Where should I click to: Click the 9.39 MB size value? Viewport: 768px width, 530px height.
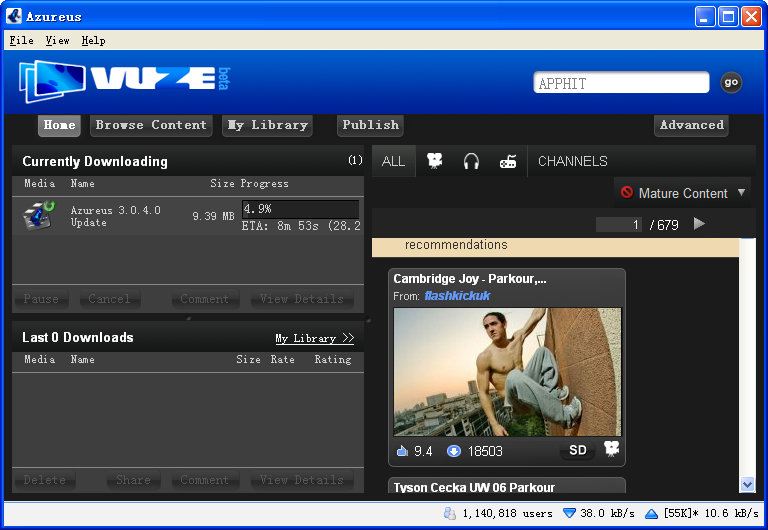click(x=213, y=216)
